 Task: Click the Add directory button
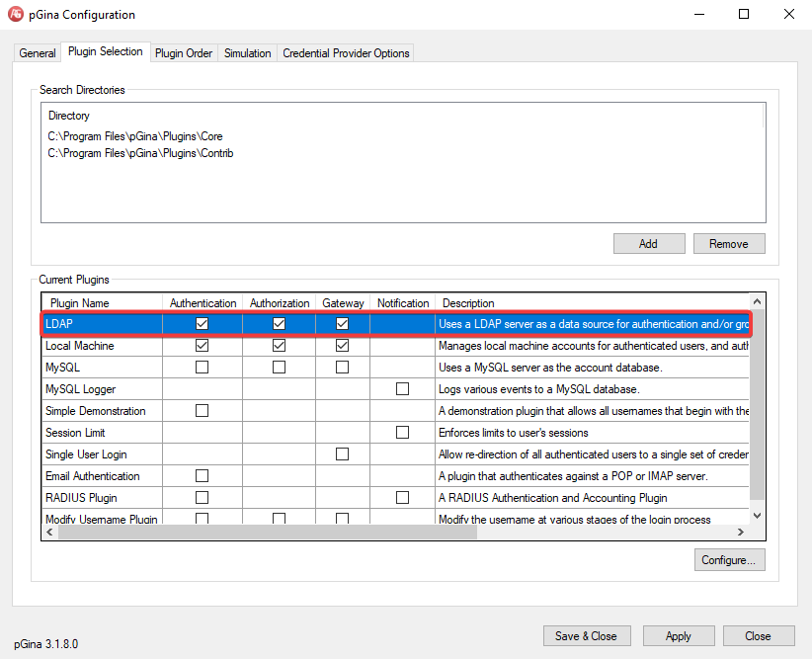[648, 244]
